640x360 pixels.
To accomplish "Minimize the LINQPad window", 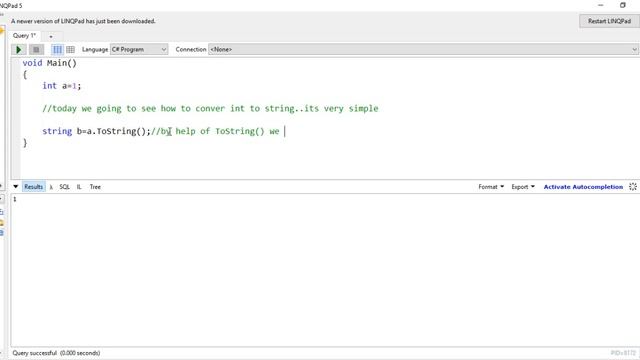I will [600, 5].
